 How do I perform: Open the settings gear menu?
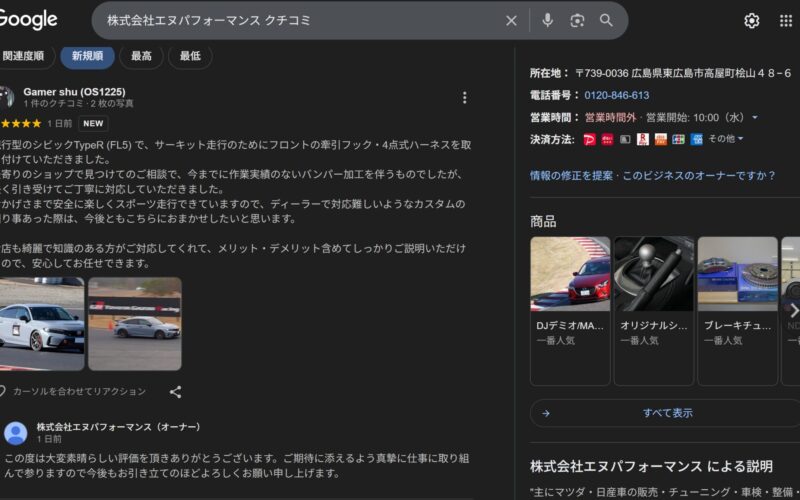(751, 20)
